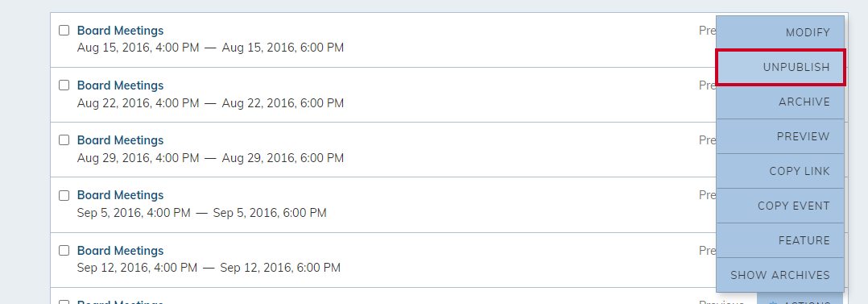Click the Feature menu option
This screenshot has width=868, height=304.
pyautogui.click(x=780, y=241)
